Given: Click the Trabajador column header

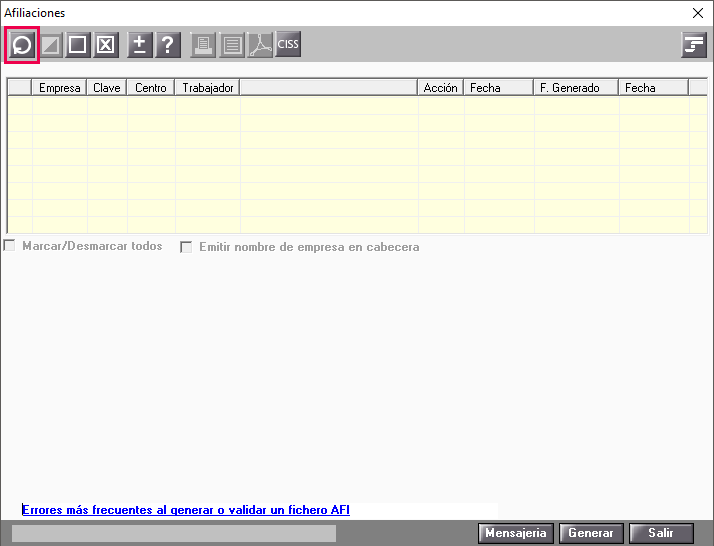Looking at the screenshot, I should [x=208, y=87].
